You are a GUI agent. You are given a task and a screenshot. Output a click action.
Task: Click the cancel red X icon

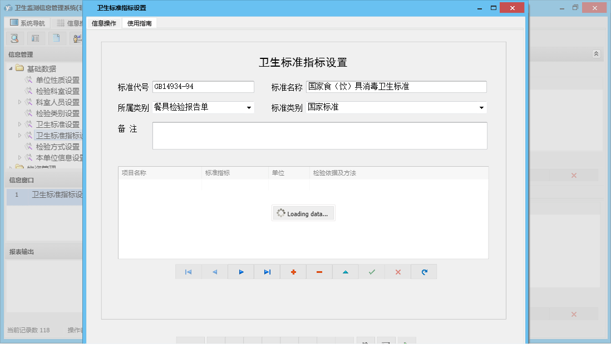[397, 272]
